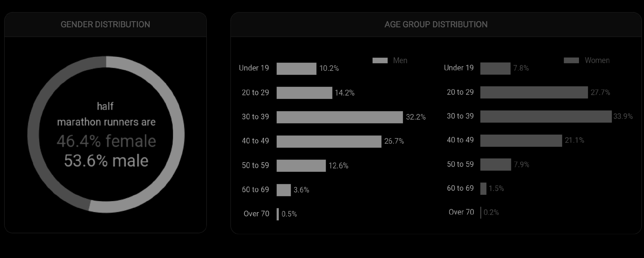
Task: Click the 46.4% female text in donut
Action: coord(106,141)
